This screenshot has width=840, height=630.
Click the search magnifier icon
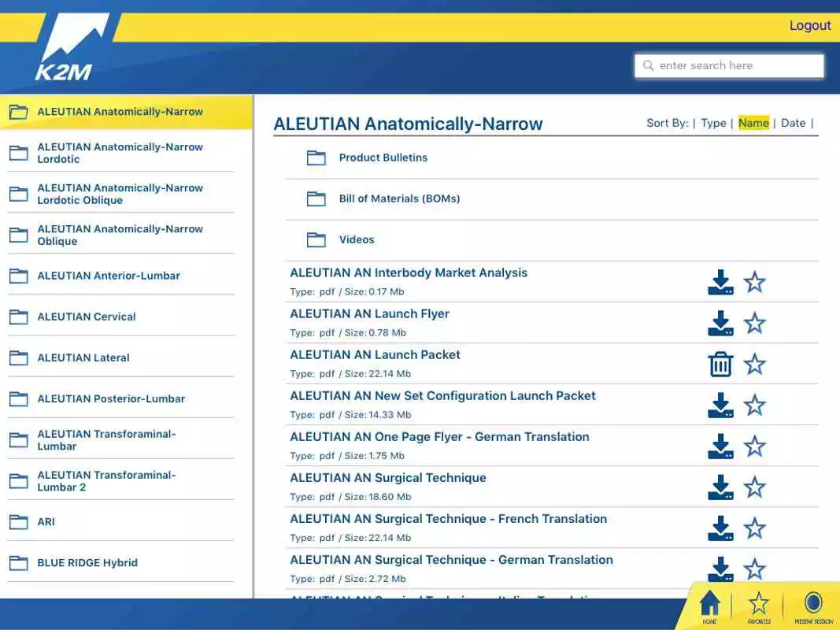648,65
